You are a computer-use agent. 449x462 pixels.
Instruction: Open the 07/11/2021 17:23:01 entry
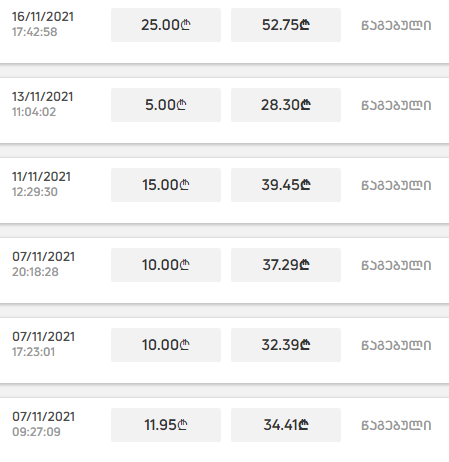pyautogui.click(x=224, y=351)
